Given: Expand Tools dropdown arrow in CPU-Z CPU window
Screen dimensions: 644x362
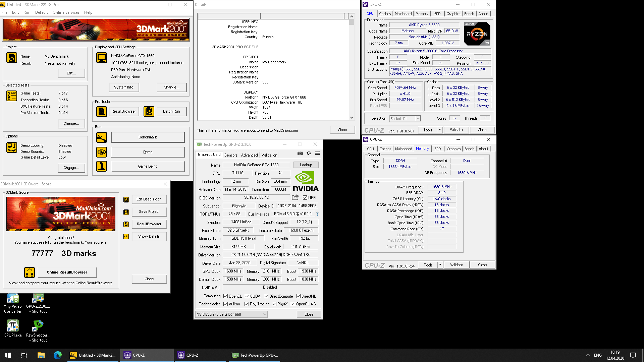Looking at the screenshot, I should 440,130.
